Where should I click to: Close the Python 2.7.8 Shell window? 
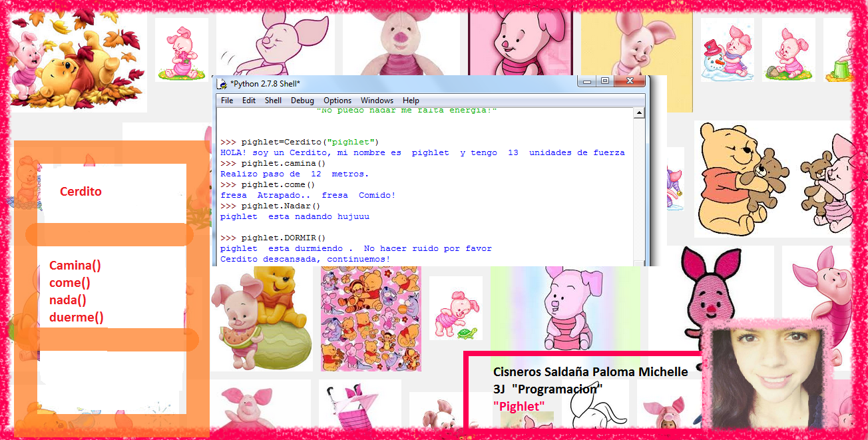tap(629, 81)
